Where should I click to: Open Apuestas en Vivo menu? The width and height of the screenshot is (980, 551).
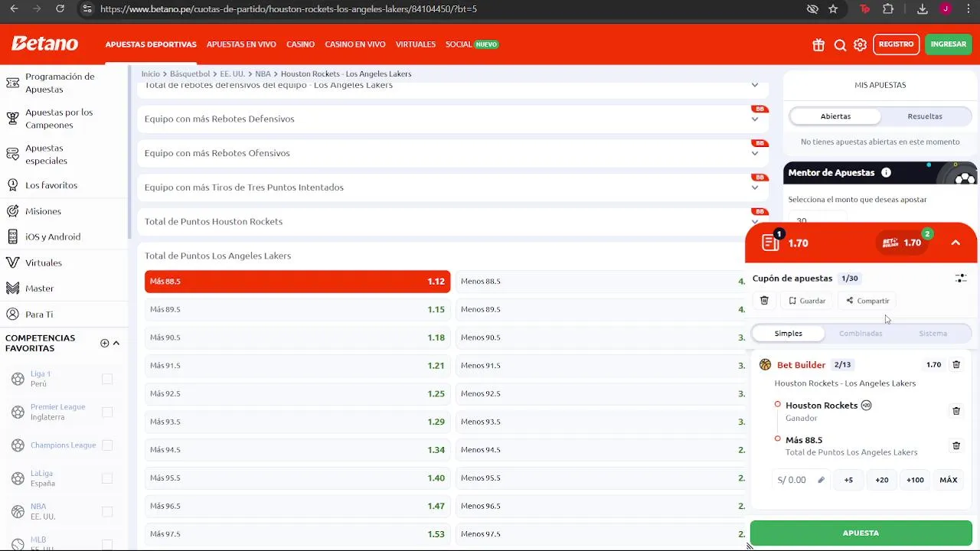pos(241,44)
